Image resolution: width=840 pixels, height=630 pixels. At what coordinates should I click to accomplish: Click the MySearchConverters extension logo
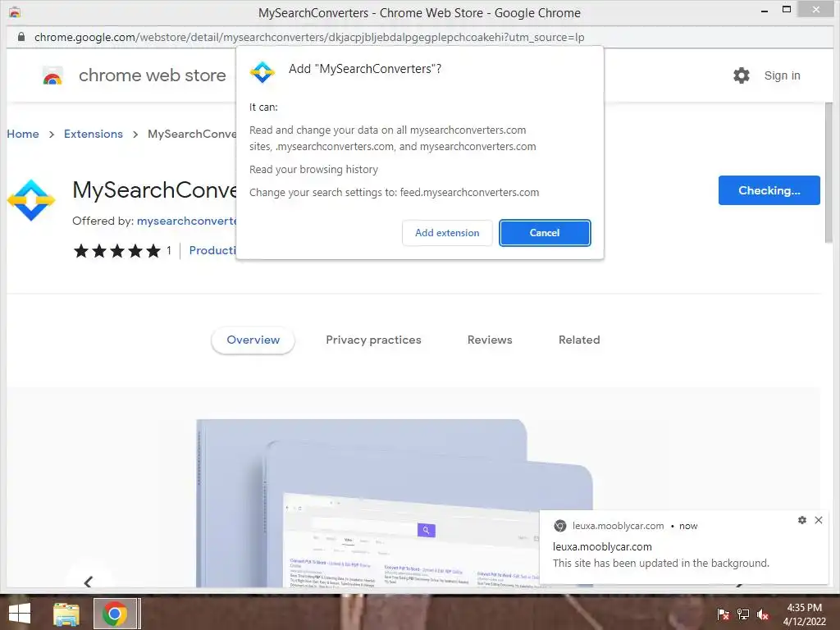pos(31,200)
